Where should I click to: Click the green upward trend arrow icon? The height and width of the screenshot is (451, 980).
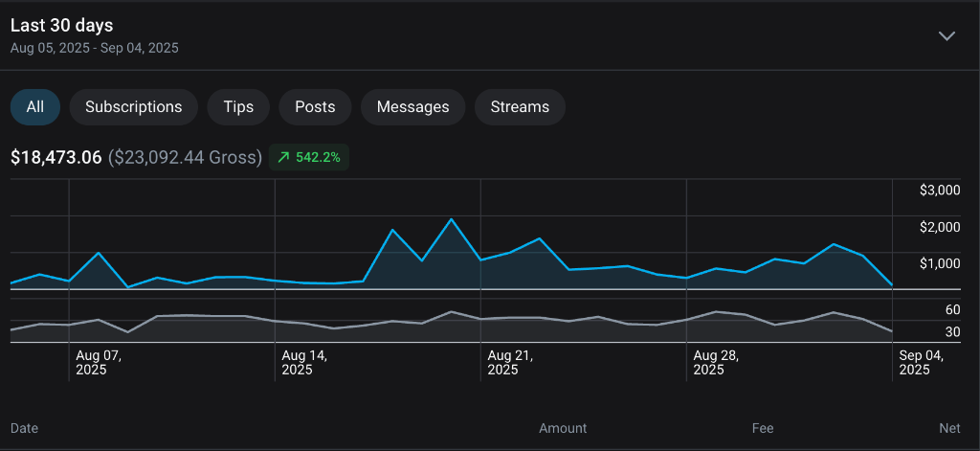click(283, 157)
